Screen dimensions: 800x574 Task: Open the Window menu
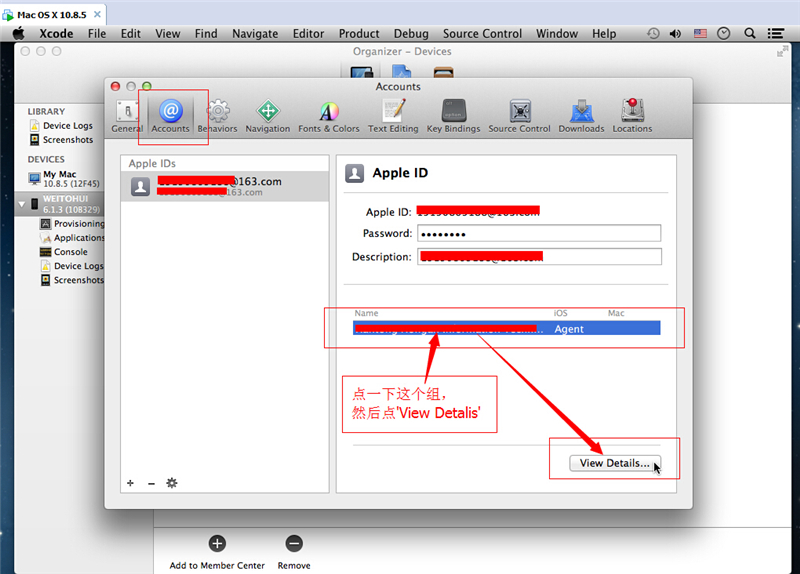[x=557, y=34]
